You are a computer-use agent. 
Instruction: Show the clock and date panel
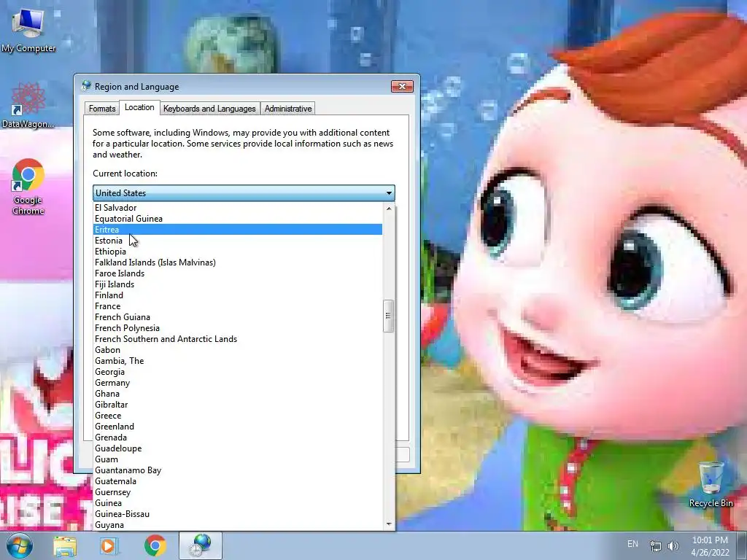(710, 546)
